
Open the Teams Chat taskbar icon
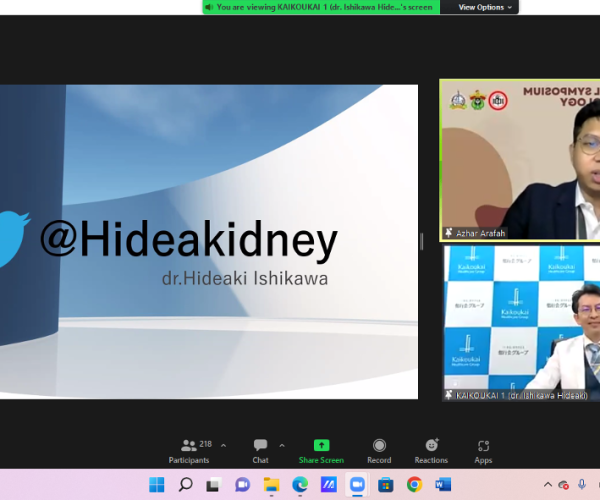(x=243, y=485)
